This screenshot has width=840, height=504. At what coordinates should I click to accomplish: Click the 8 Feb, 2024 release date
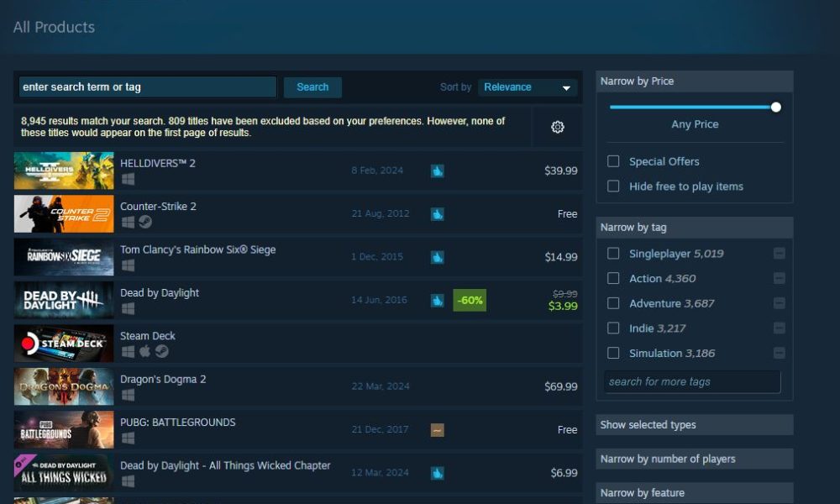click(377, 171)
